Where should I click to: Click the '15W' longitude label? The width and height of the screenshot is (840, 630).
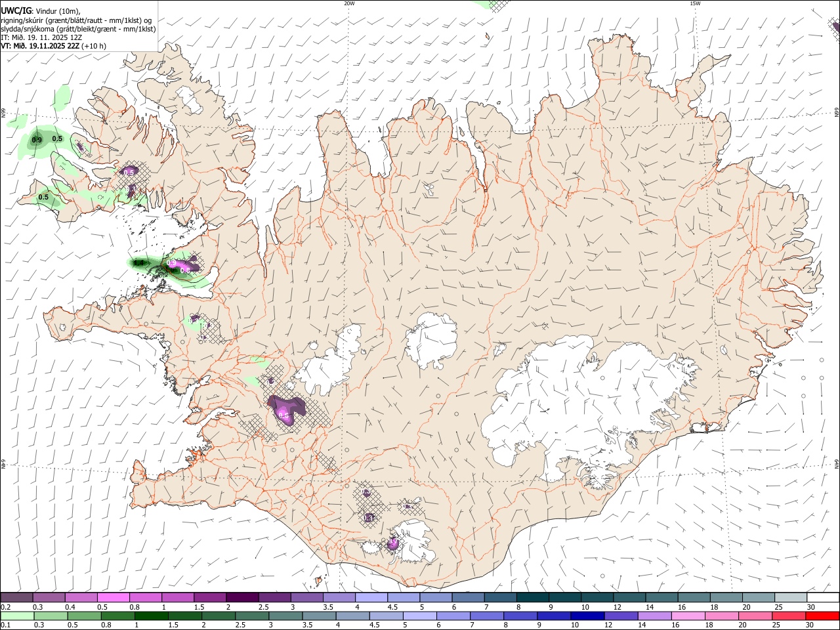[695, 3]
